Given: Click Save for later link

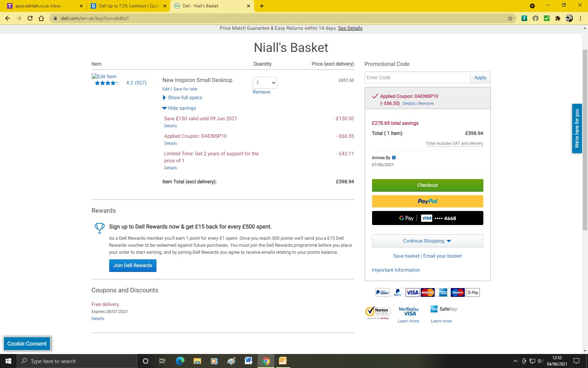Looking at the screenshot, I should coord(185,89).
